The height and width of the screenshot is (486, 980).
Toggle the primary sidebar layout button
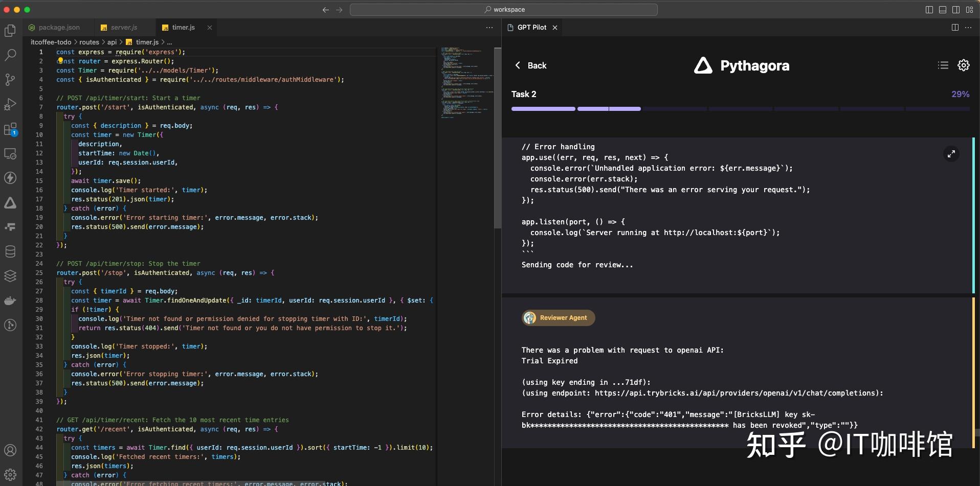(929, 10)
